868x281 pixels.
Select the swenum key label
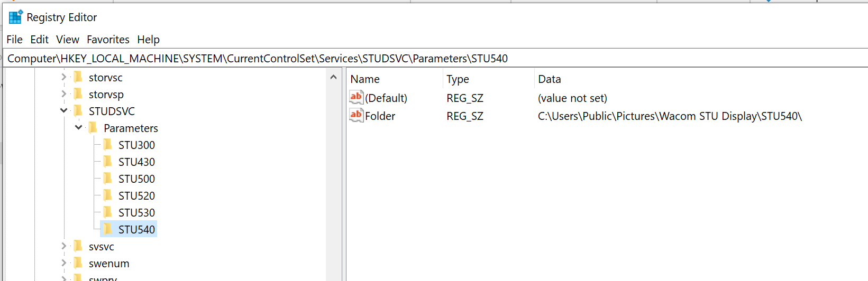(109, 264)
